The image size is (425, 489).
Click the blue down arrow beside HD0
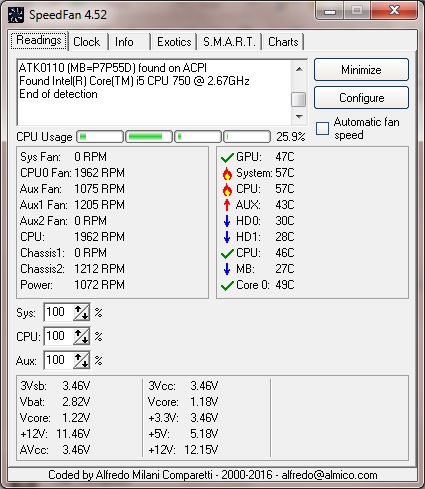point(227,221)
